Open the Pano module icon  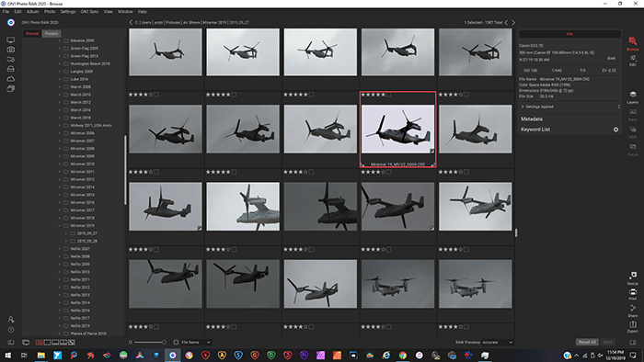click(x=633, y=114)
